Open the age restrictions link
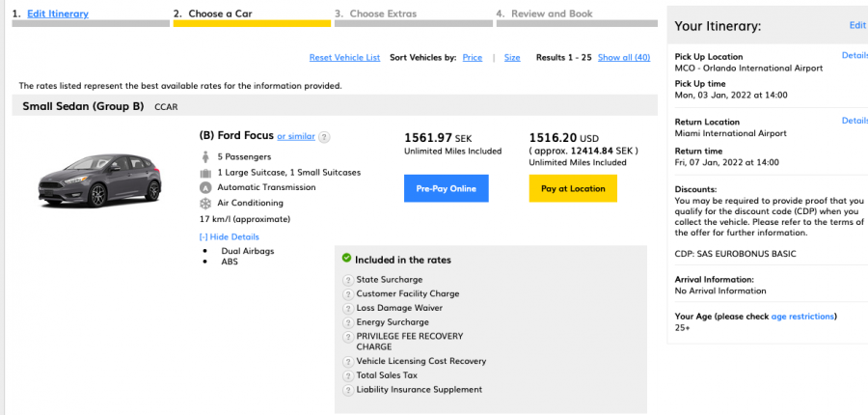 (x=802, y=316)
